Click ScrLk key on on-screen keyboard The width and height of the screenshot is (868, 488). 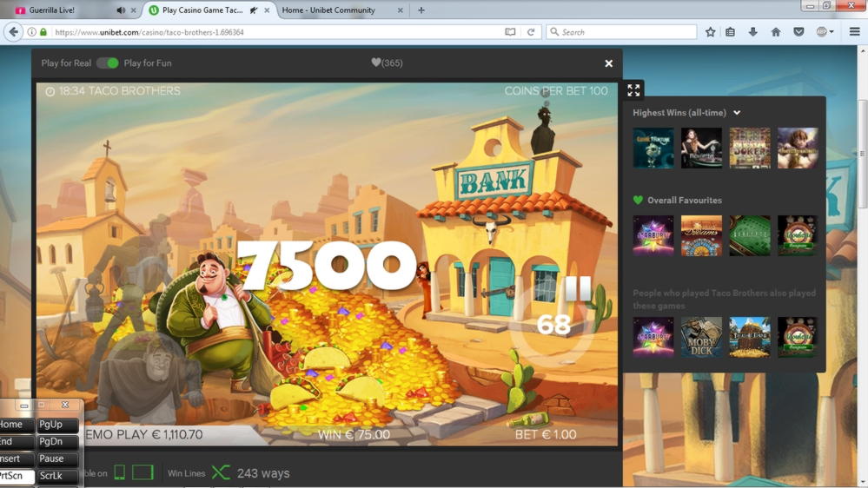pyautogui.click(x=57, y=476)
